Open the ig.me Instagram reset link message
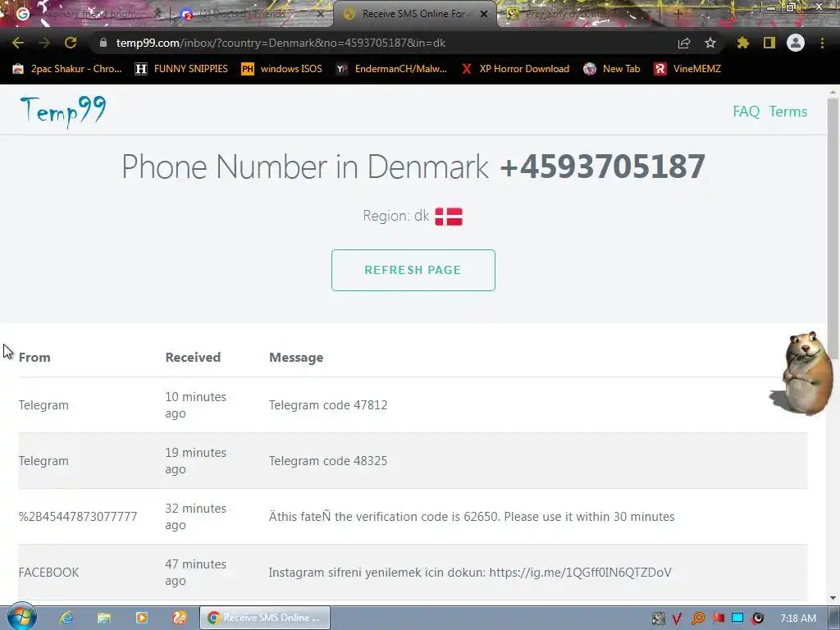Viewport: 840px width, 630px height. point(470,572)
